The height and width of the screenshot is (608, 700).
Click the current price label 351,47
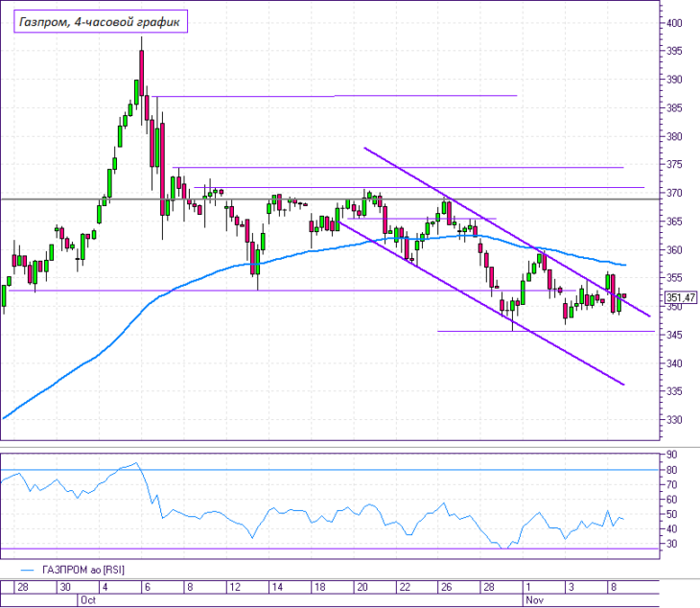pyautogui.click(x=681, y=297)
